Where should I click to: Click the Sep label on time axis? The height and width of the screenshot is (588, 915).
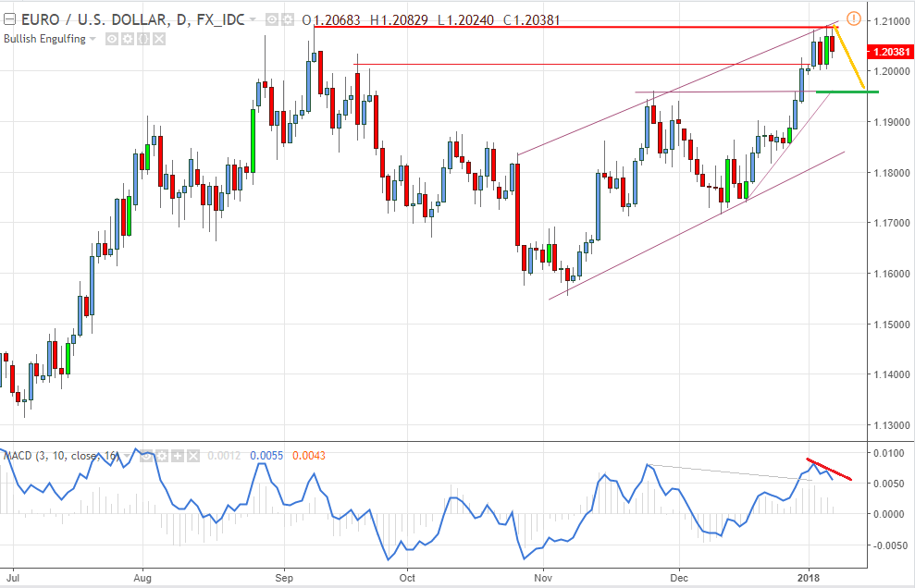coord(284,578)
